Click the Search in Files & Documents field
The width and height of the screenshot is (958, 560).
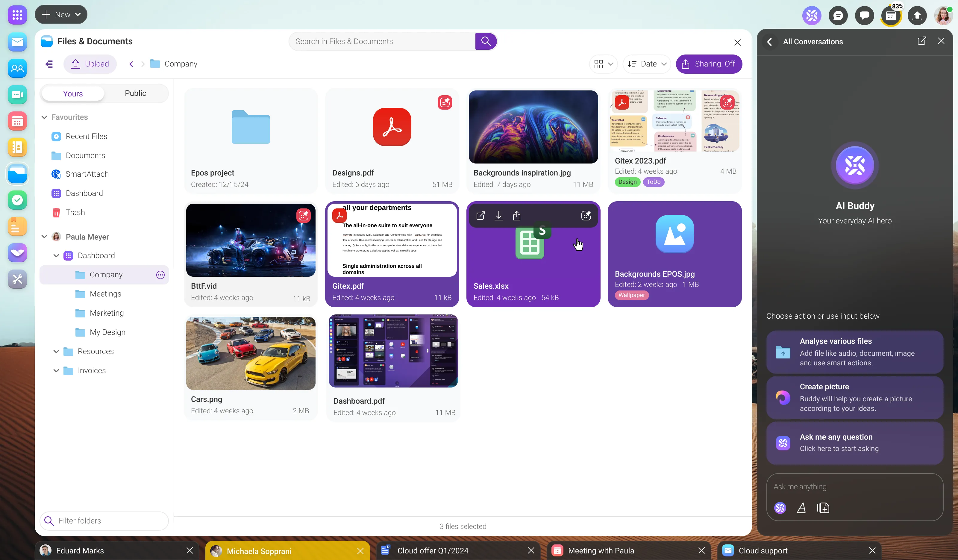pos(382,41)
